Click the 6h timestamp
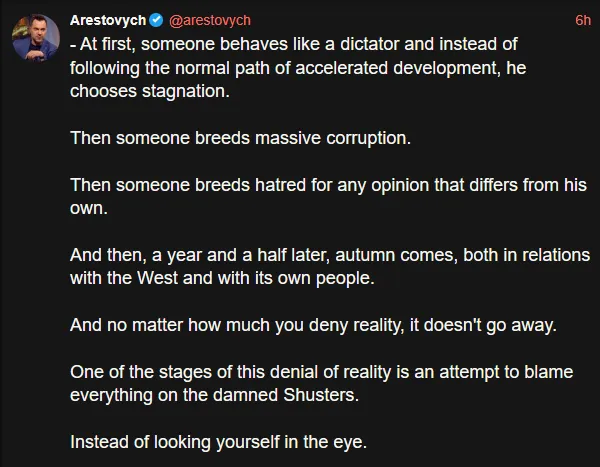600x467 pixels. 583,19
